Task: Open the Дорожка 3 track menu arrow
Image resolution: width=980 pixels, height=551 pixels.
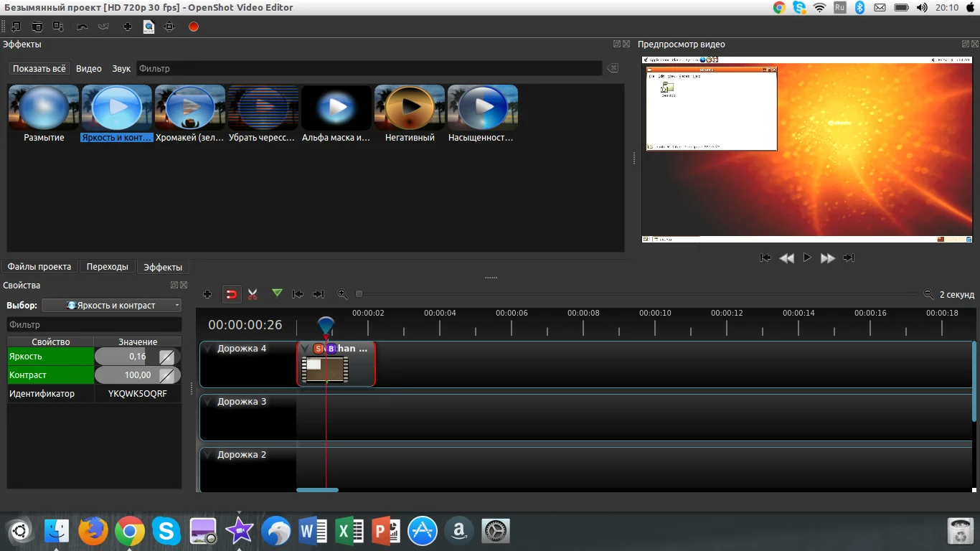Action: (x=208, y=402)
